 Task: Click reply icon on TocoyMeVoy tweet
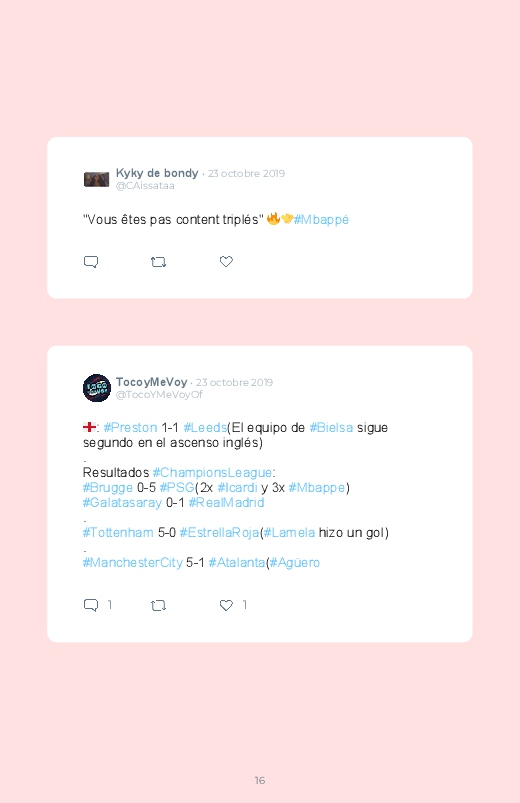(x=91, y=605)
